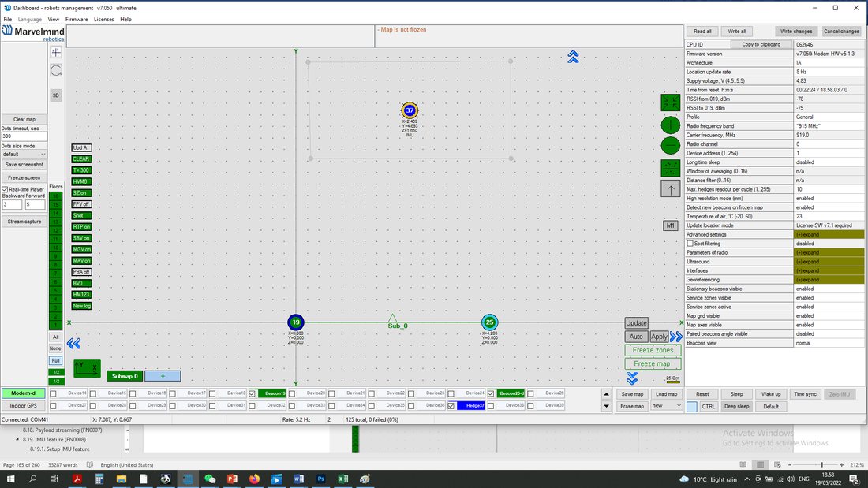
Task: Click the Freeze map button
Action: click(x=653, y=363)
